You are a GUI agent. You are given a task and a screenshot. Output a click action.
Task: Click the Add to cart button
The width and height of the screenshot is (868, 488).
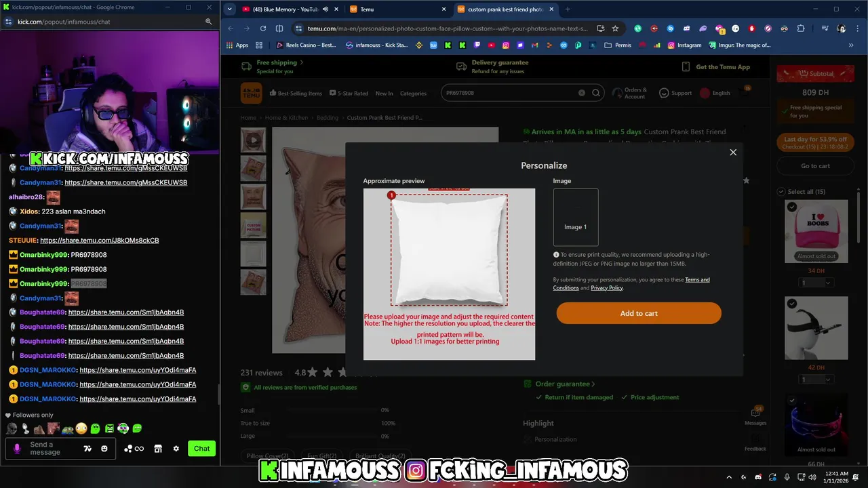pos(639,313)
